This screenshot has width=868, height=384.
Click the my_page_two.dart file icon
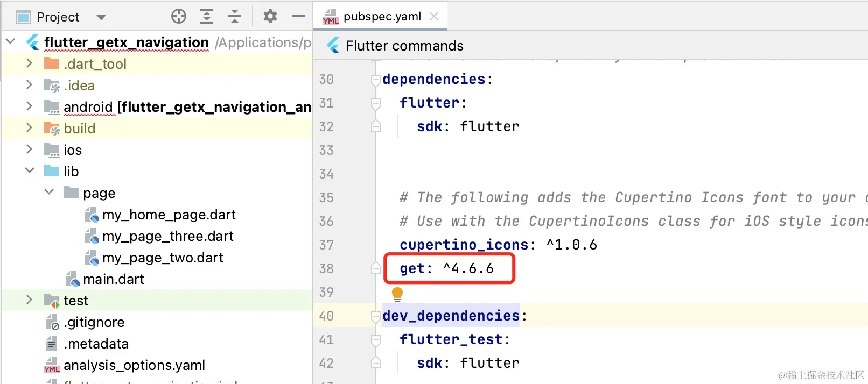pos(92,258)
